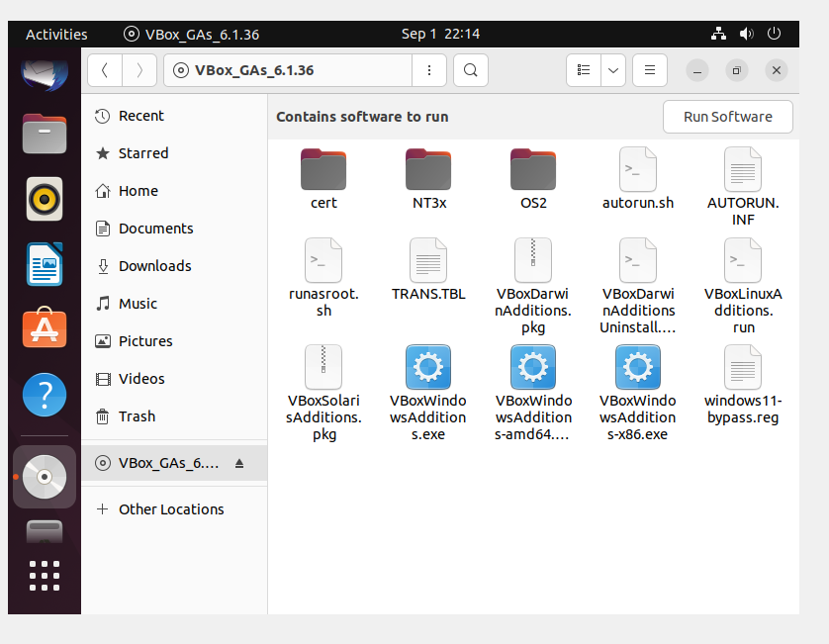Select the VBoxDarwinAdditions.pkg archive
The image size is (829, 644).
point(533,286)
